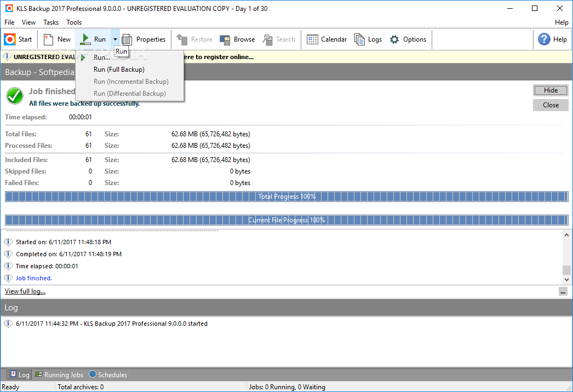573x392 pixels.
Task: Click info icon of the Log panel entry
Action: tap(8, 324)
